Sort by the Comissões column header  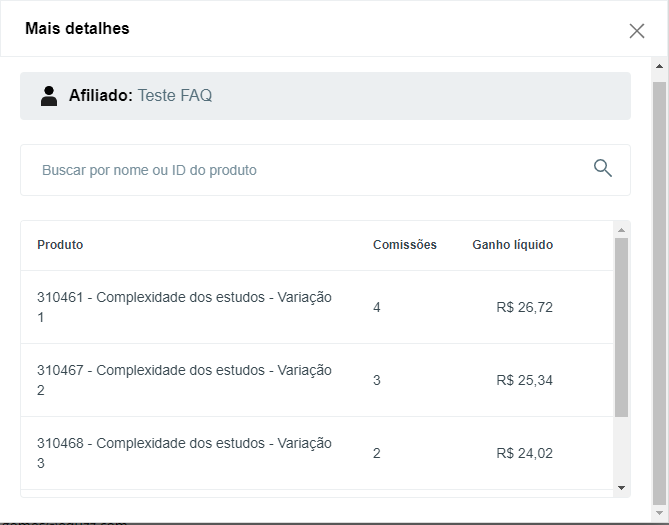click(405, 245)
